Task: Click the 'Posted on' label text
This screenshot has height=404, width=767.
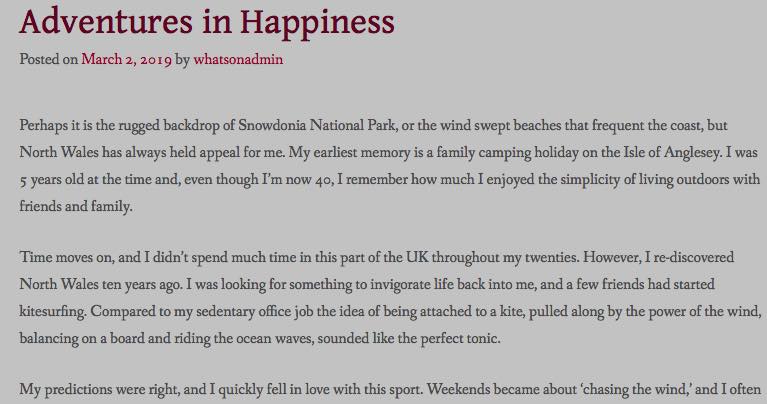Action: pos(48,60)
